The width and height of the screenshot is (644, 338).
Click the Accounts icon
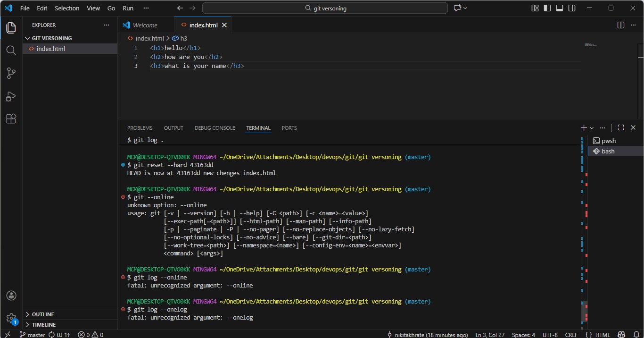click(11, 296)
